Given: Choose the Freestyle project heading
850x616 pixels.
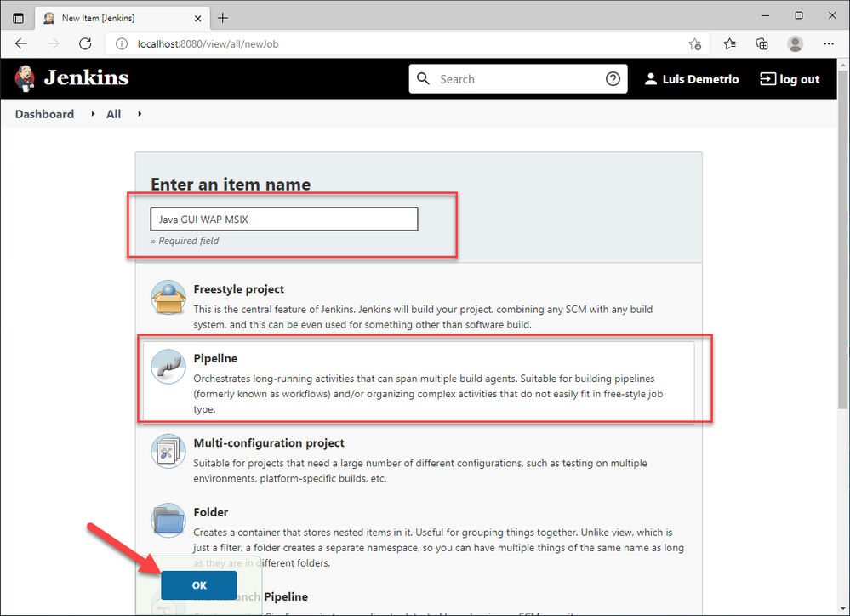Looking at the screenshot, I should pos(238,289).
